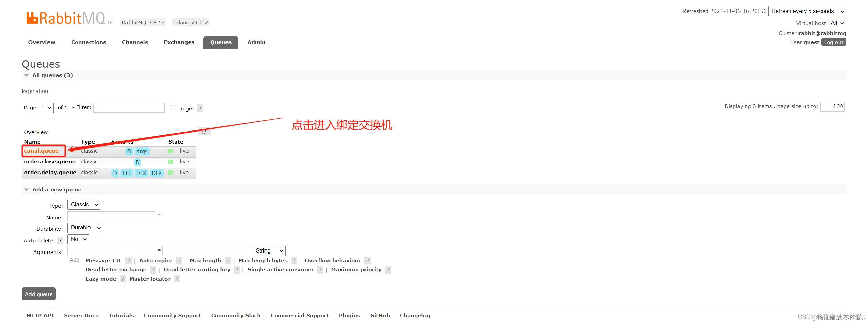
Task: Show help for Max length bytes
Action: 294,260
